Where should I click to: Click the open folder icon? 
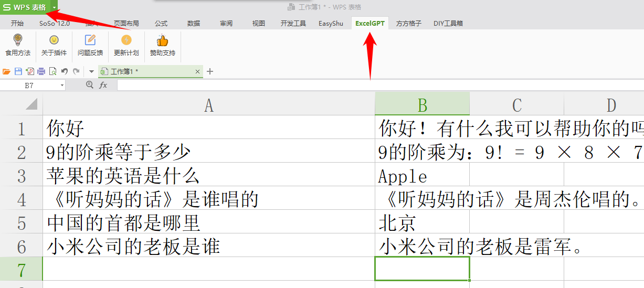pos(7,71)
